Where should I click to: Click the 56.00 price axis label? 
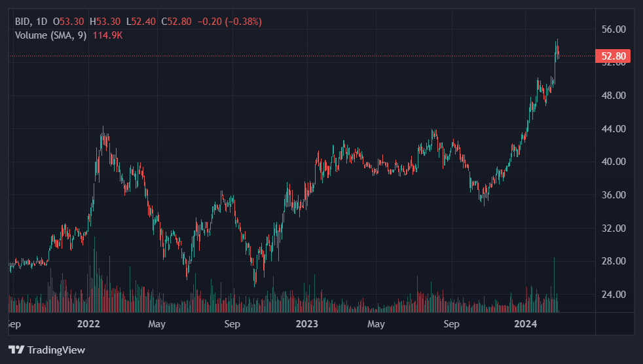tap(614, 29)
